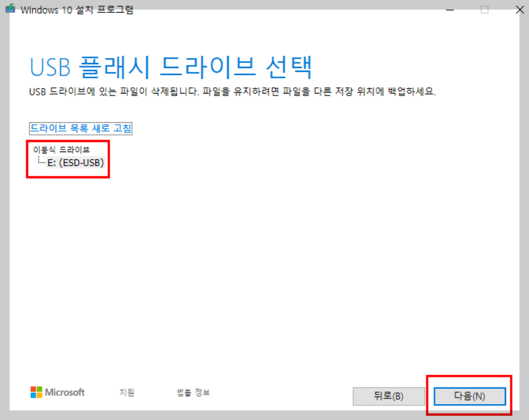Refresh drive list via 드라이브 목록 새로 고침 link
The width and height of the screenshot is (529, 420).
(x=81, y=129)
